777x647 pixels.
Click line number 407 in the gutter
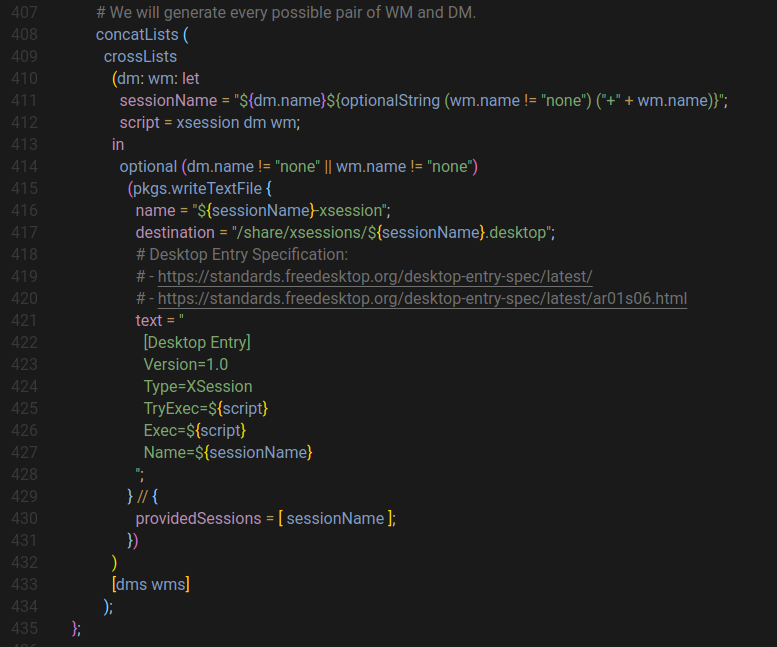[23, 13]
